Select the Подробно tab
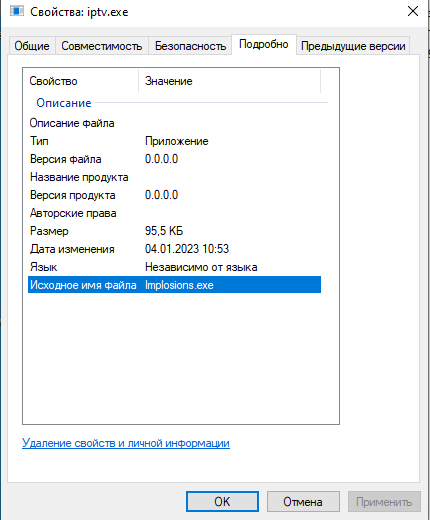 (x=264, y=44)
